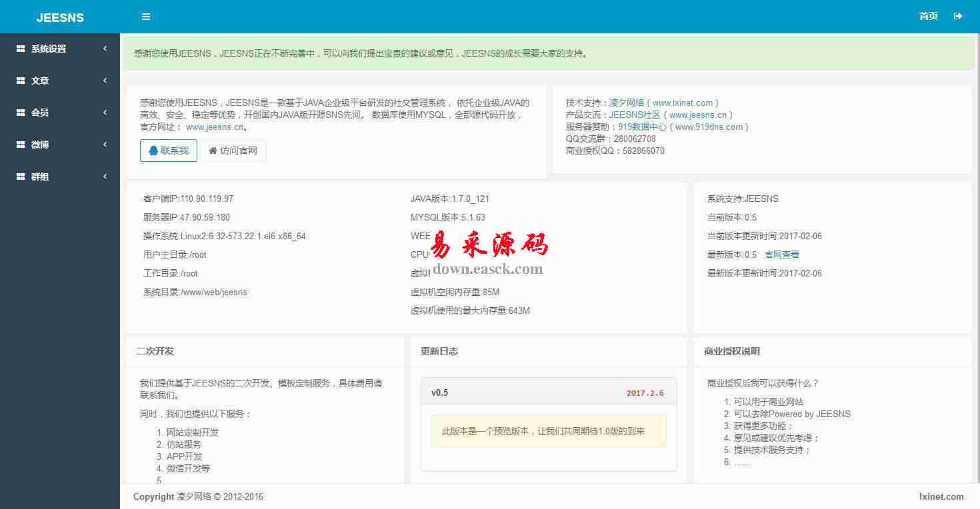Click the logout icon in top bar
The image size is (980, 509).
[x=958, y=16]
